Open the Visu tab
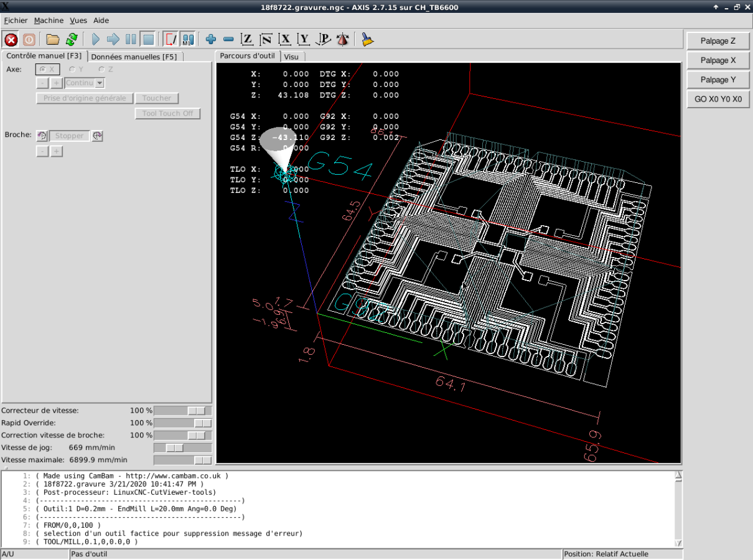753x560 pixels. point(291,57)
